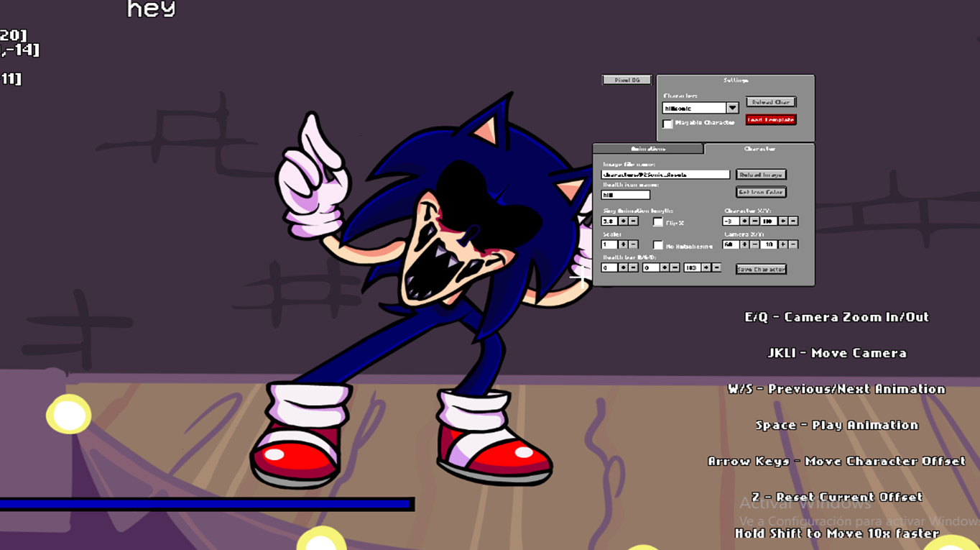Click the Reload Image button

pos(761,174)
